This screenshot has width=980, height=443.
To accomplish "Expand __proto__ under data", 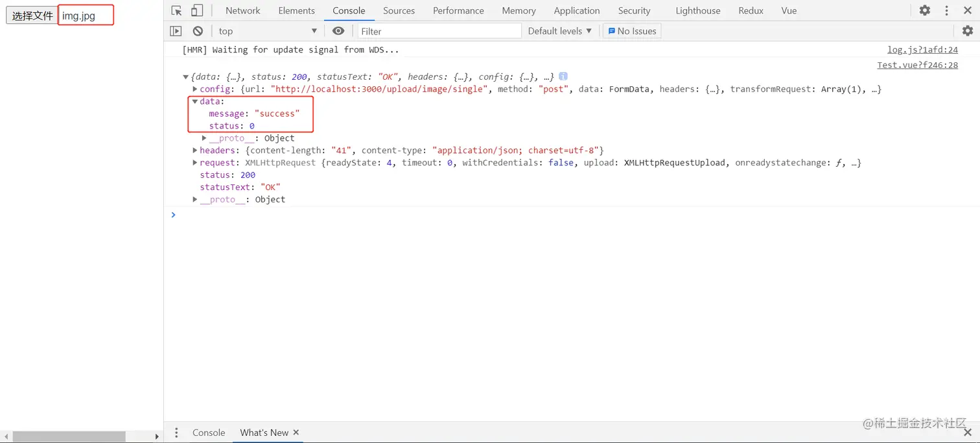I will pyautogui.click(x=204, y=138).
